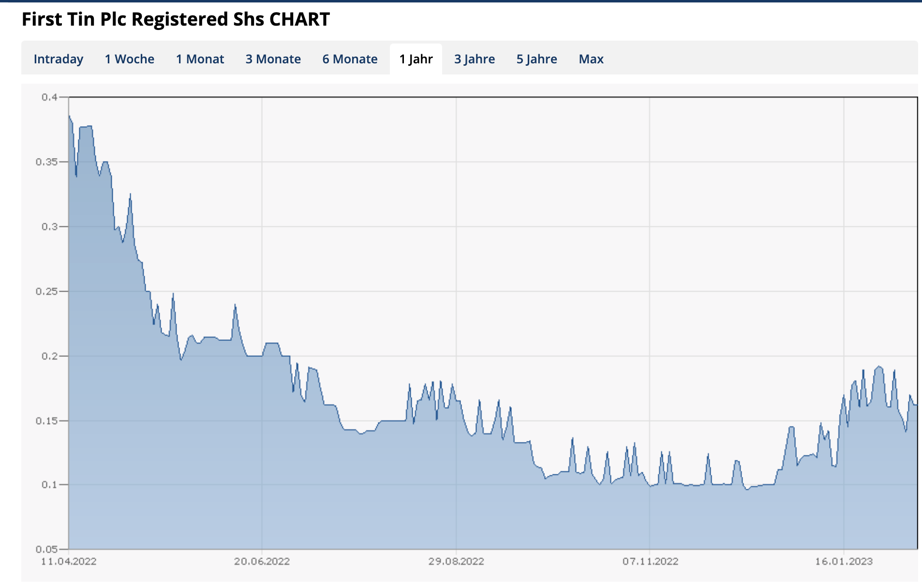This screenshot has width=922, height=588.
Task: Click the 16.01.2023 date label
Action: pos(844,561)
